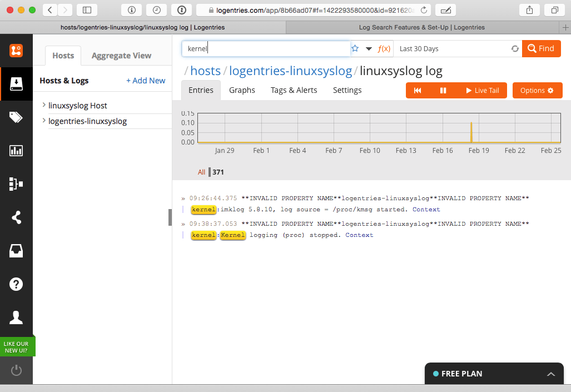571x392 pixels.
Task: Click the All tag filter
Action: click(201, 172)
